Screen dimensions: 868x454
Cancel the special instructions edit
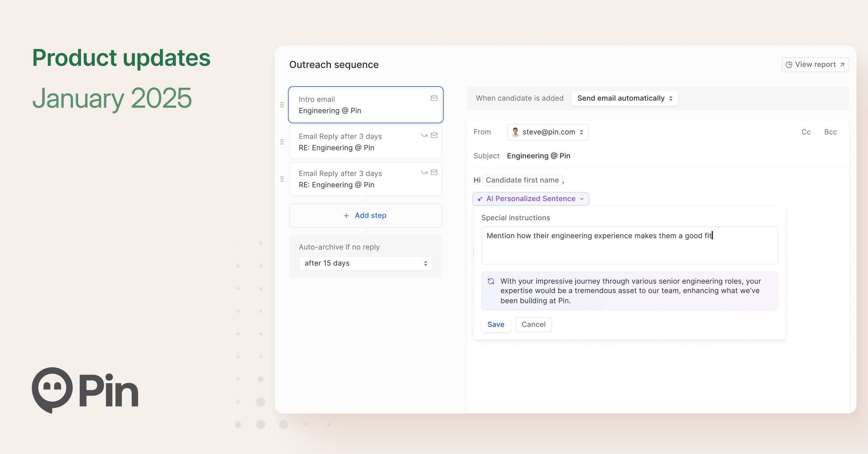533,324
